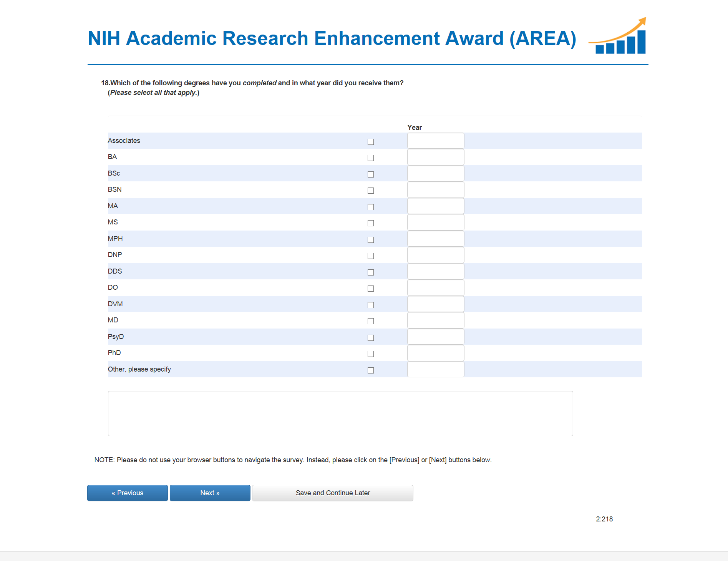Screen dimensions: 728x561
Task: Click the DNP row label
Action: click(x=115, y=255)
